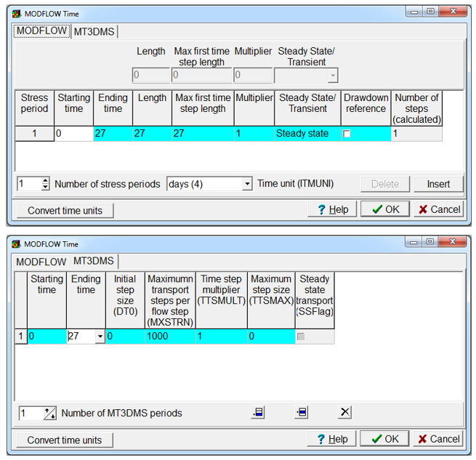476x460 pixels.
Task: Toggle the Drawdown reference checkbox for stress period 1
Action: (x=347, y=134)
